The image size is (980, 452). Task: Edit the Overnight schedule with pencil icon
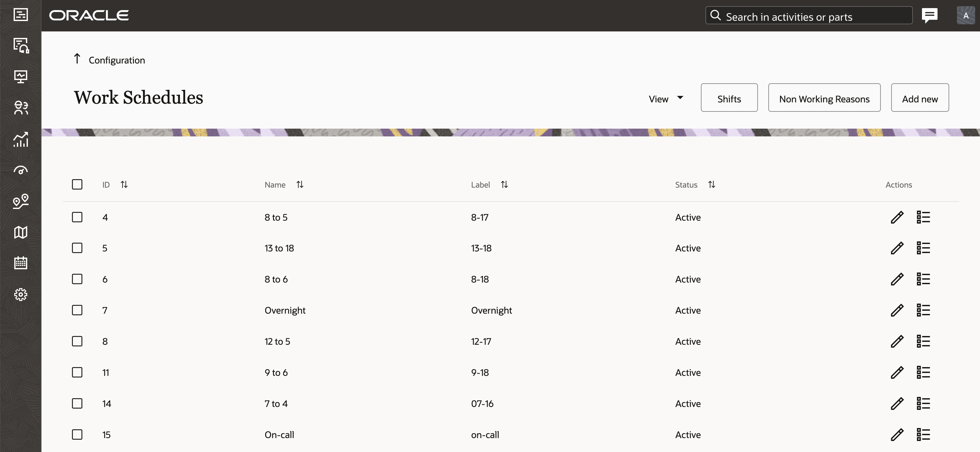(897, 310)
